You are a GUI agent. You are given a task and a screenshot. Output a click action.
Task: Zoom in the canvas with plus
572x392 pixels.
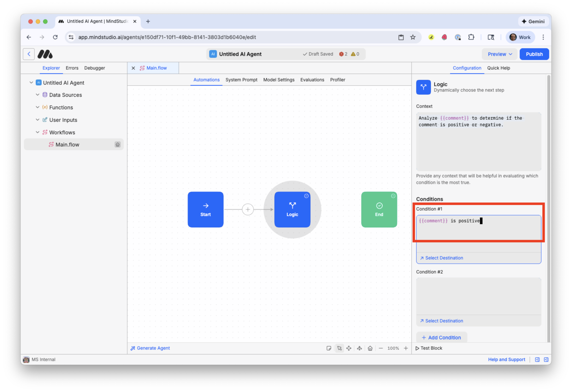click(406, 348)
